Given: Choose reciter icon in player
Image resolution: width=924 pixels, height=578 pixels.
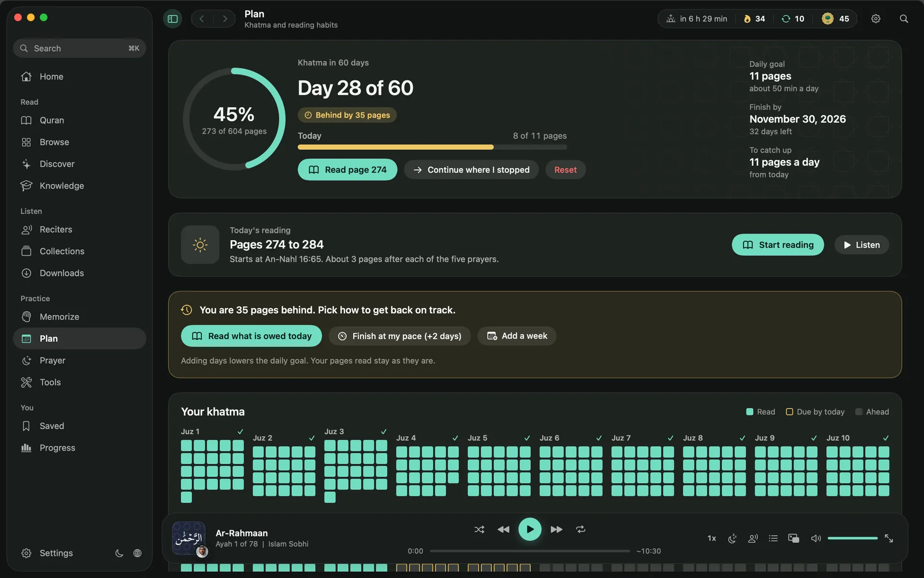Looking at the screenshot, I should [753, 539].
